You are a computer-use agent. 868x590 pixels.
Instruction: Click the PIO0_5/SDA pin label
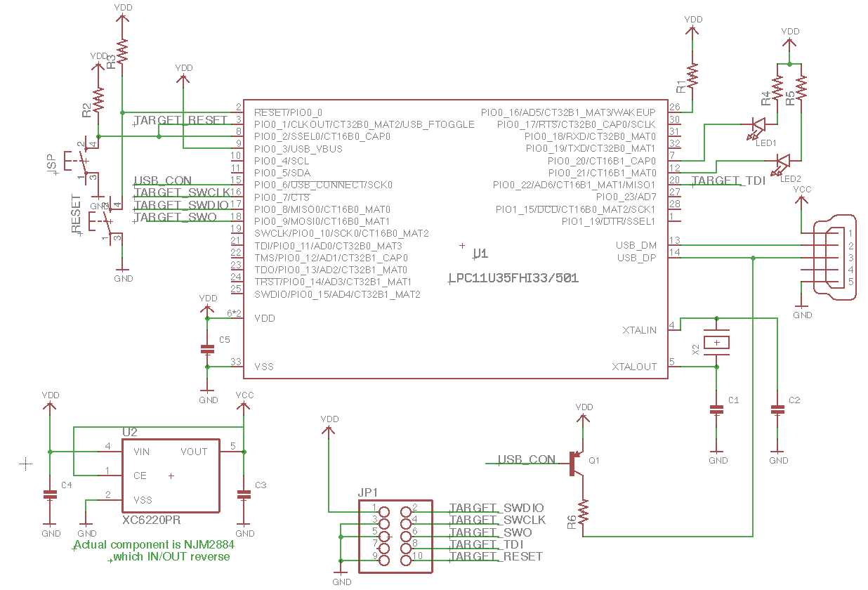tap(282, 173)
